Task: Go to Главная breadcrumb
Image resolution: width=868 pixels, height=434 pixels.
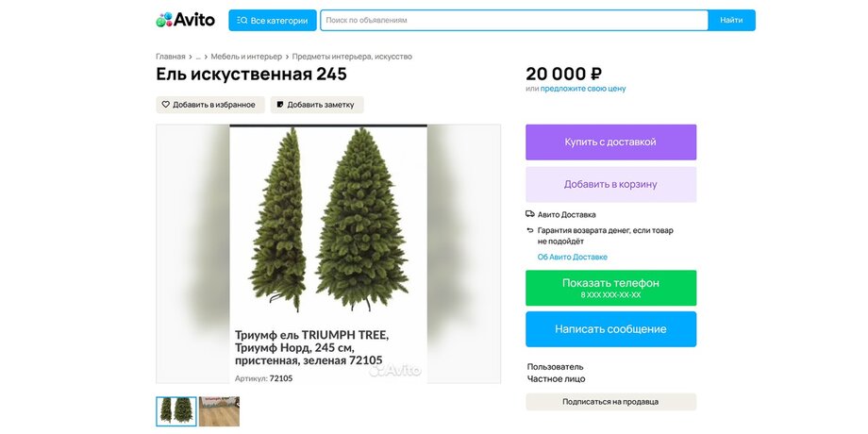Action: point(171,57)
